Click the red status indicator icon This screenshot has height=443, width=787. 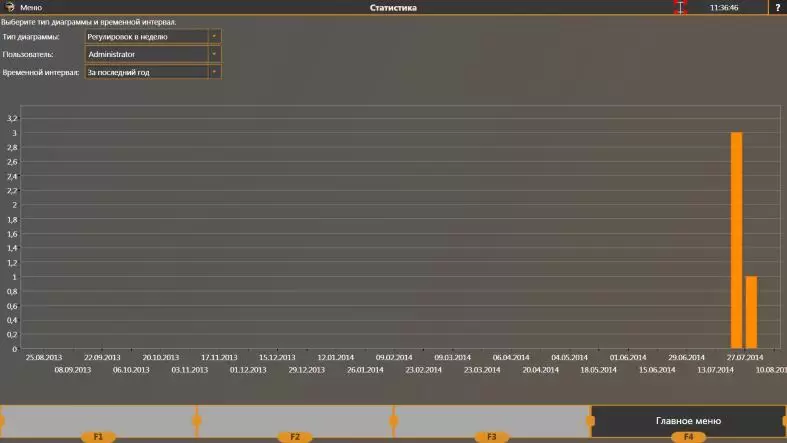[680, 7]
